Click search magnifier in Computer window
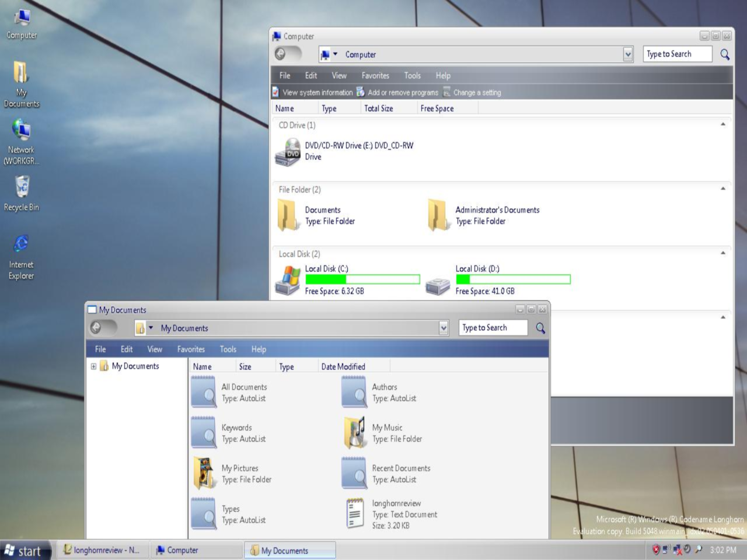Screen dimensions: 747x560 tap(725, 54)
